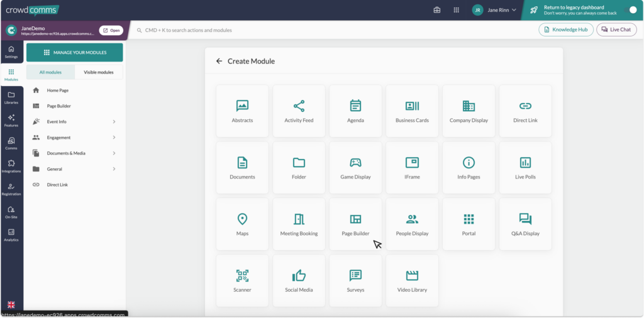The image size is (644, 318).
Task: Toggle the Return to legacy dashboard switch
Action: (630, 10)
